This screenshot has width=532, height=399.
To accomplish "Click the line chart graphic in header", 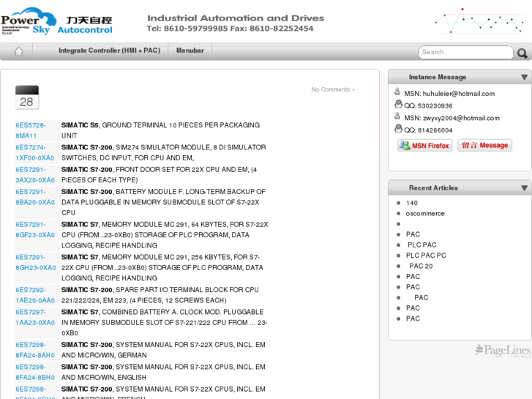I will tap(479, 20).
